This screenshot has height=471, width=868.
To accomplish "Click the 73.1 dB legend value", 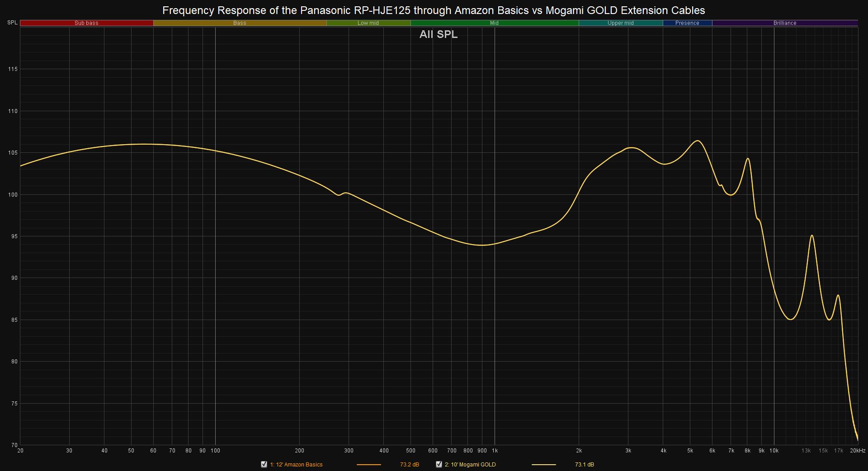I will [x=585, y=465].
